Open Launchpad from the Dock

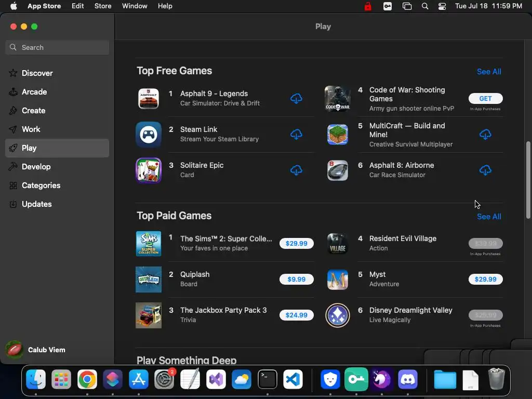(x=61, y=379)
